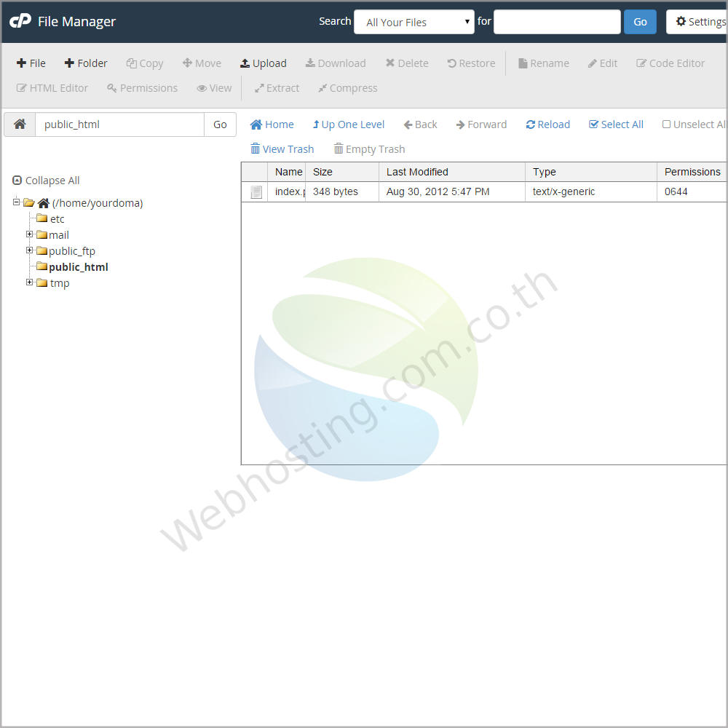Viewport: 728px width, 728px height.
Task: Click the index file icon
Action: click(256, 191)
